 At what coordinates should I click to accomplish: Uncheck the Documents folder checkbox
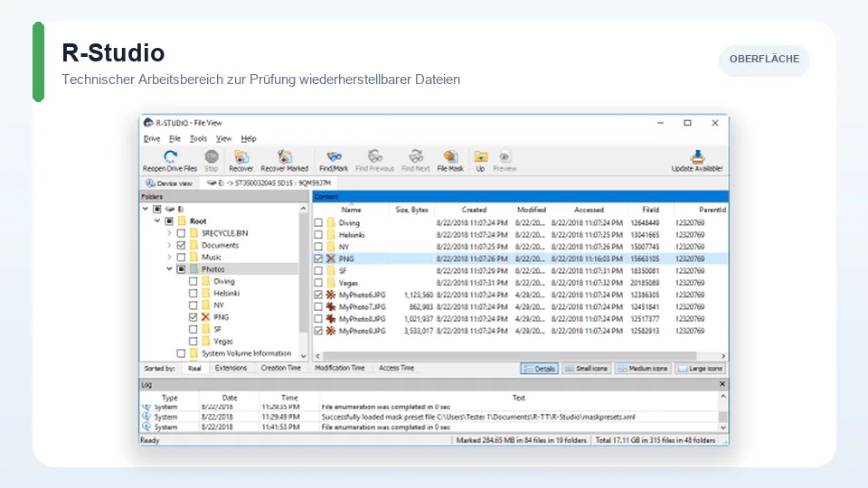click(x=181, y=245)
